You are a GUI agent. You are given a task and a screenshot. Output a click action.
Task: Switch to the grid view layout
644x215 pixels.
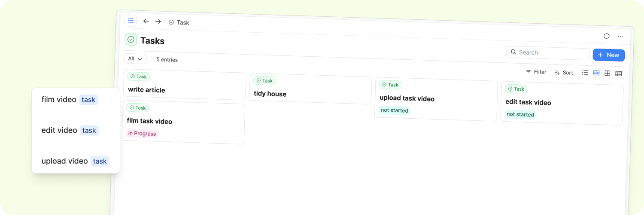(608, 74)
